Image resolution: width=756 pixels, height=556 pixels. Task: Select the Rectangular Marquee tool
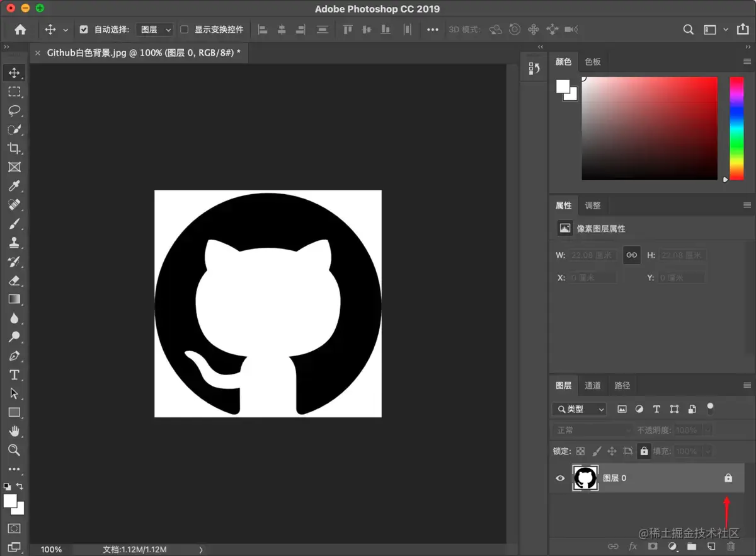(14, 91)
